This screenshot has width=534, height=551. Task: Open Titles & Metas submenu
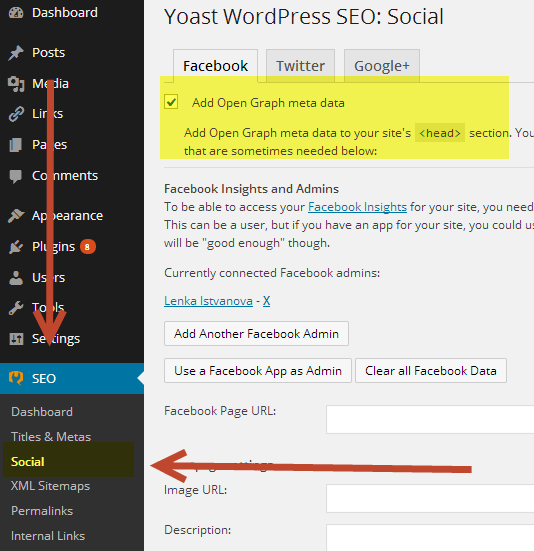[x=51, y=437]
